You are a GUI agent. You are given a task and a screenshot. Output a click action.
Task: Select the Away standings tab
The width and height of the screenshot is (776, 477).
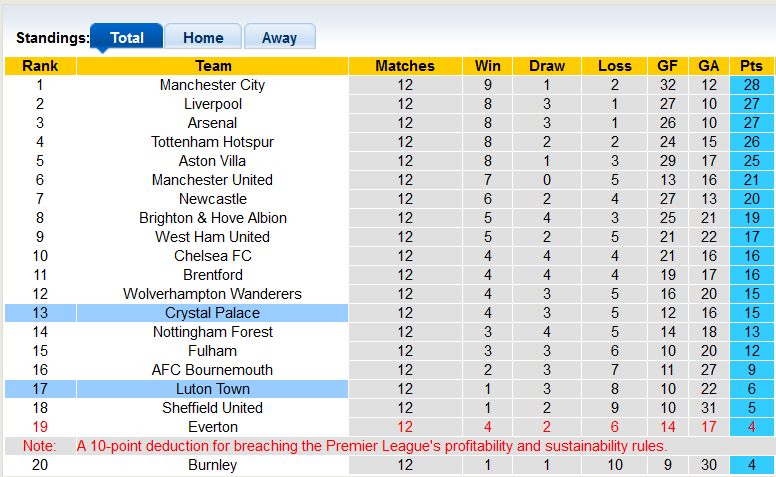click(279, 38)
